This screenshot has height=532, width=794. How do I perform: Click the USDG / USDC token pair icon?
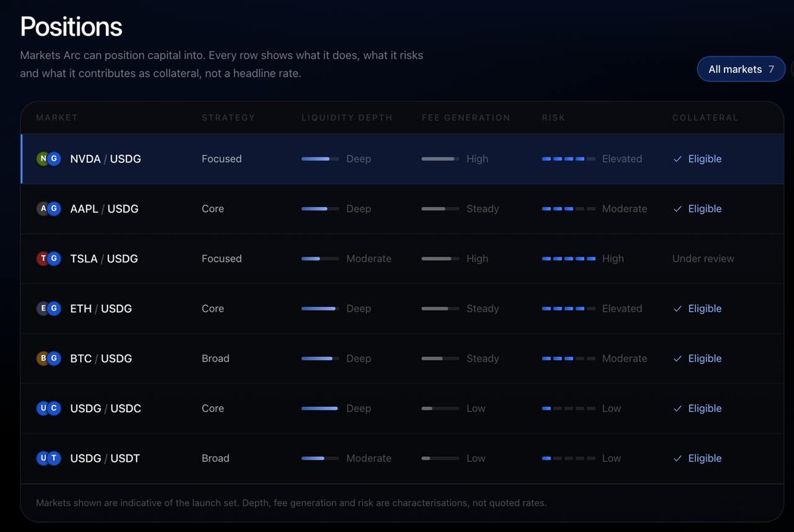(x=48, y=408)
